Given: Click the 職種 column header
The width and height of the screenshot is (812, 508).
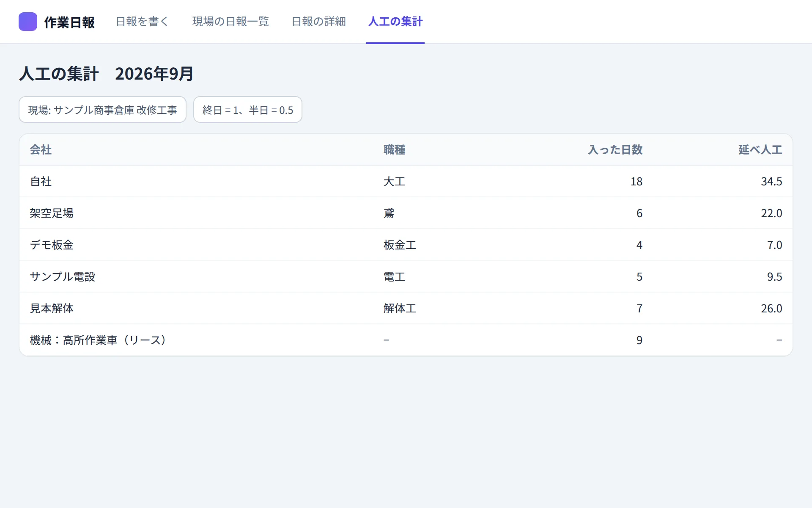Looking at the screenshot, I should tap(395, 149).
